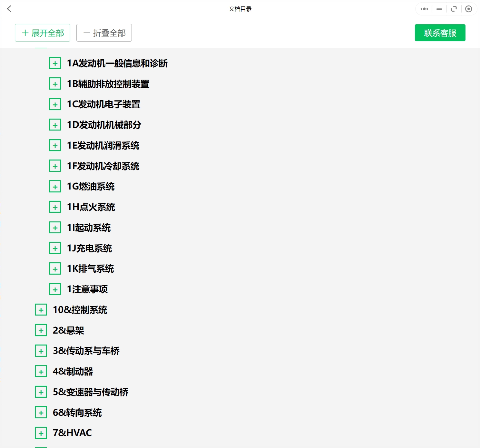The width and height of the screenshot is (480, 448).
Task: Select the 6&转向系统 tree item
Action: [77, 412]
